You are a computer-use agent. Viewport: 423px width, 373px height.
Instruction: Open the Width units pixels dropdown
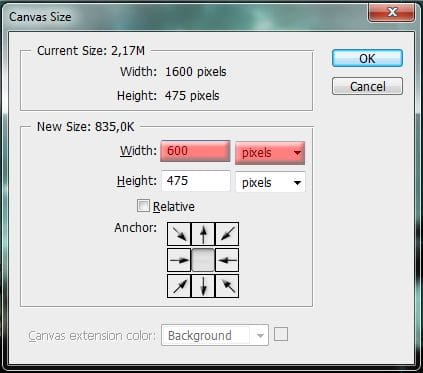point(270,153)
